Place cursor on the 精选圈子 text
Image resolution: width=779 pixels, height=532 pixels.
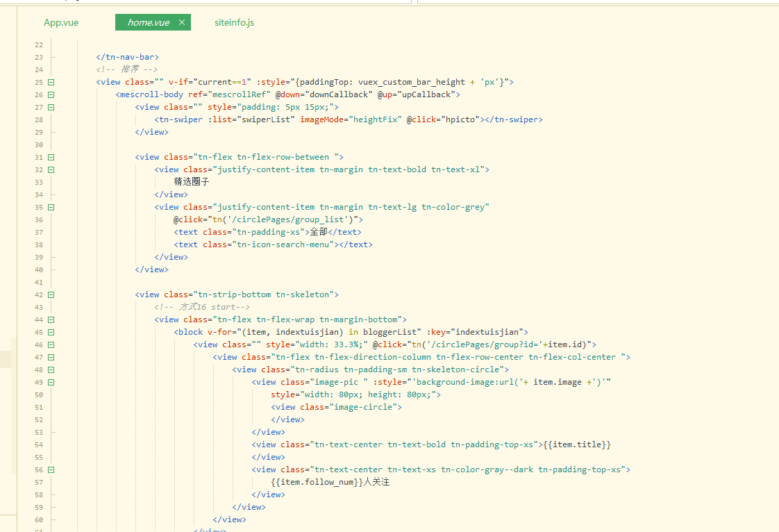192,182
